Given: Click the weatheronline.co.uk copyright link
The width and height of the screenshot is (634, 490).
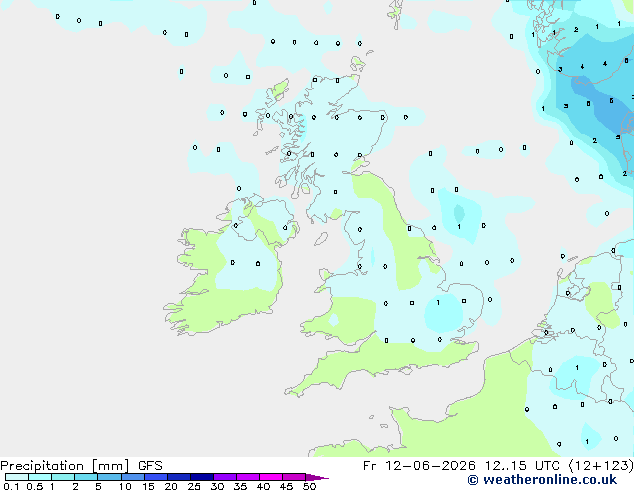Looking at the screenshot, I should tap(542, 480).
